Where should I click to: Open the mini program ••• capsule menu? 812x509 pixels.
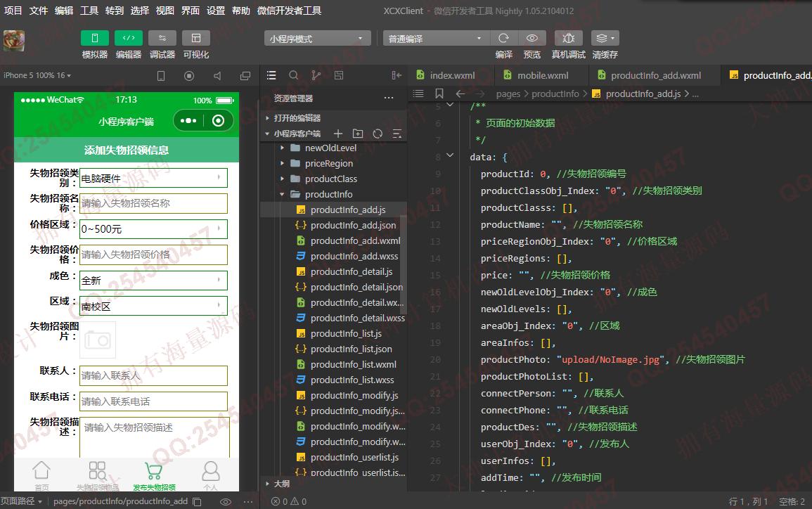pos(188,121)
